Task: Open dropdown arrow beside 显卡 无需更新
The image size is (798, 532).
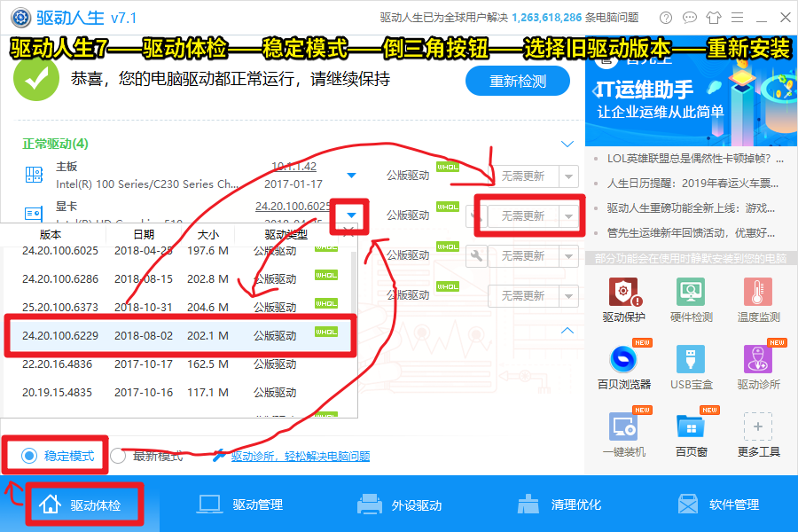Action: click(x=568, y=216)
